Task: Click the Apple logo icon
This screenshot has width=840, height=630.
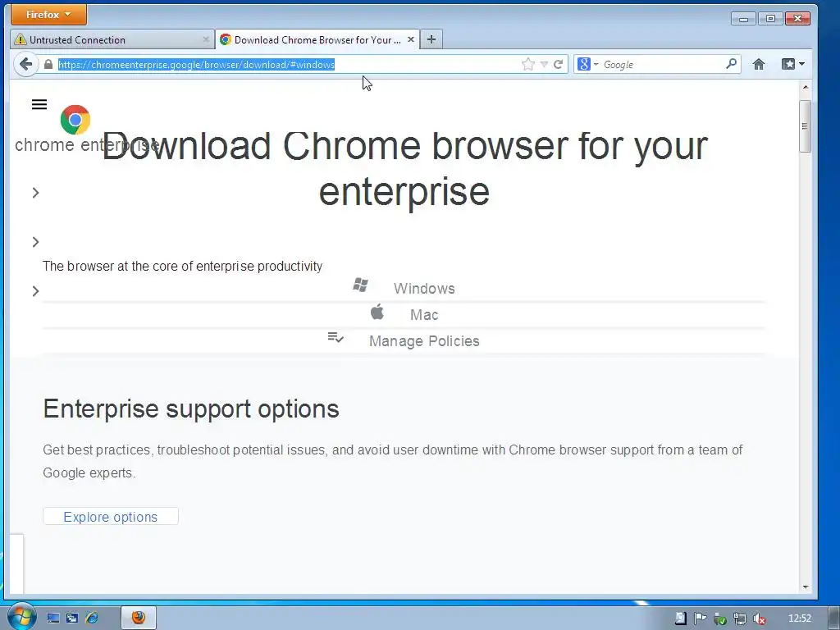Action: tap(377, 311)
